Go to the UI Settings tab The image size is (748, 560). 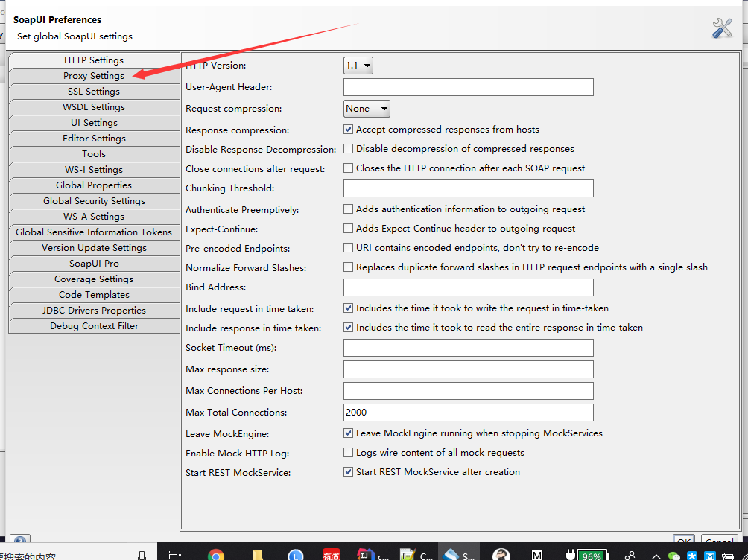coord(94,123)
